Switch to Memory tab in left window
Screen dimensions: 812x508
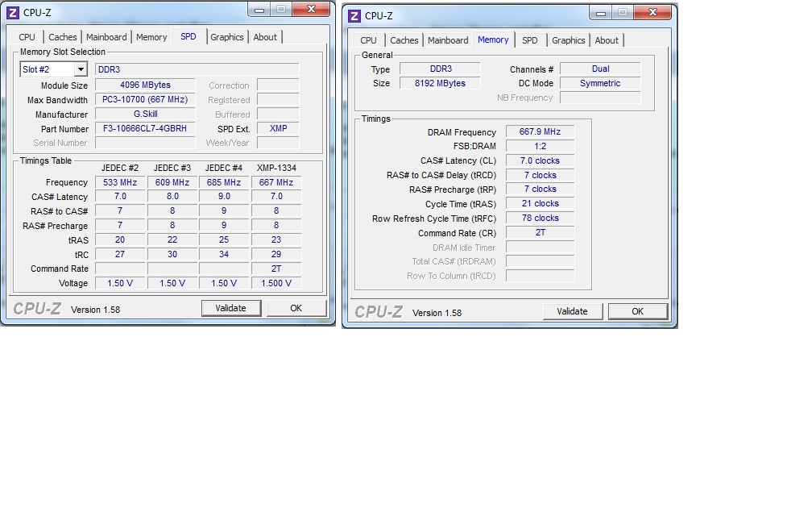pos(151,37)
